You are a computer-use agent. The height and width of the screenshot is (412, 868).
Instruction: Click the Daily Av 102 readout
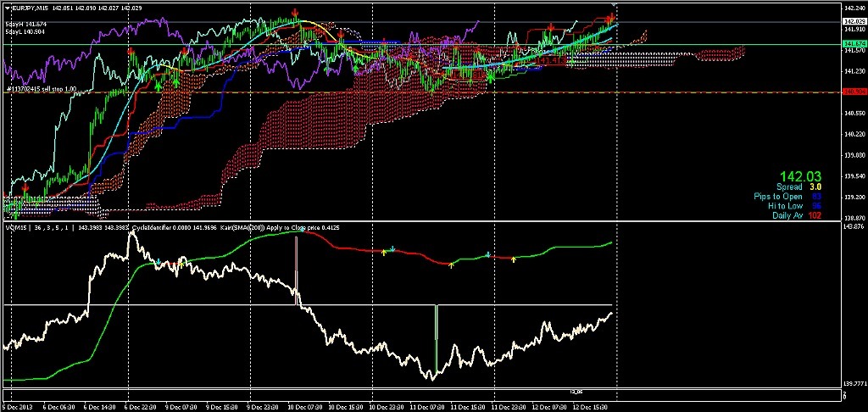797,215
